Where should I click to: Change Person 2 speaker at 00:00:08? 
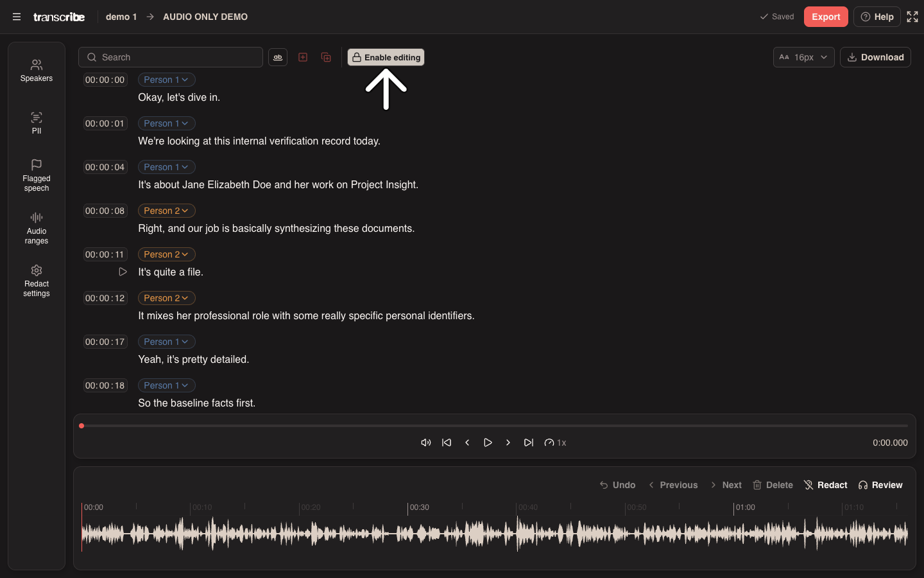(x=167, y=211)
